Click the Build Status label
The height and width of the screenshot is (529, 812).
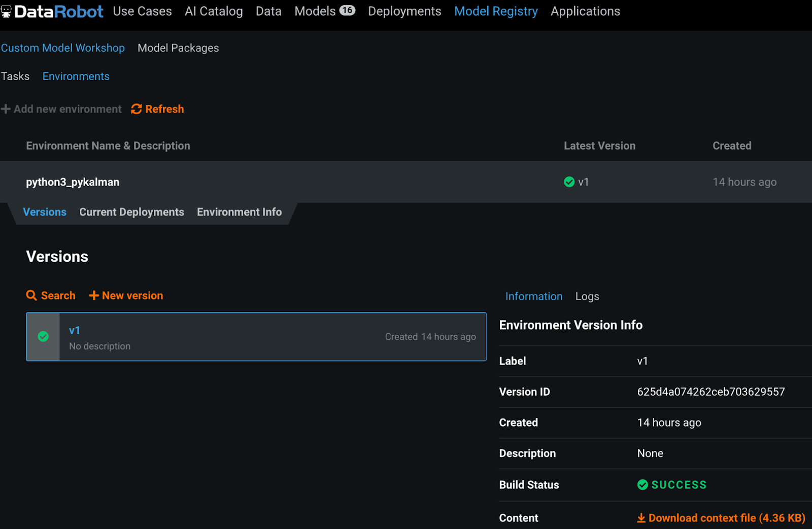529,484
